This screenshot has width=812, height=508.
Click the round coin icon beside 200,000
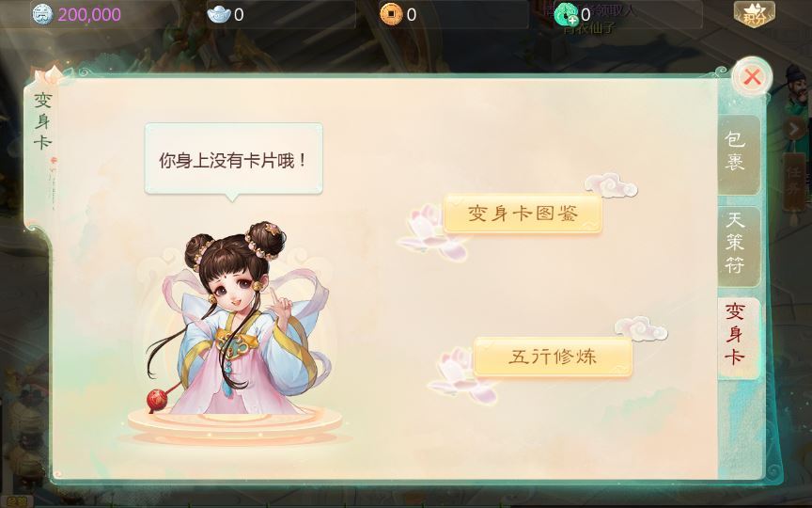click(x=42, y=14)
